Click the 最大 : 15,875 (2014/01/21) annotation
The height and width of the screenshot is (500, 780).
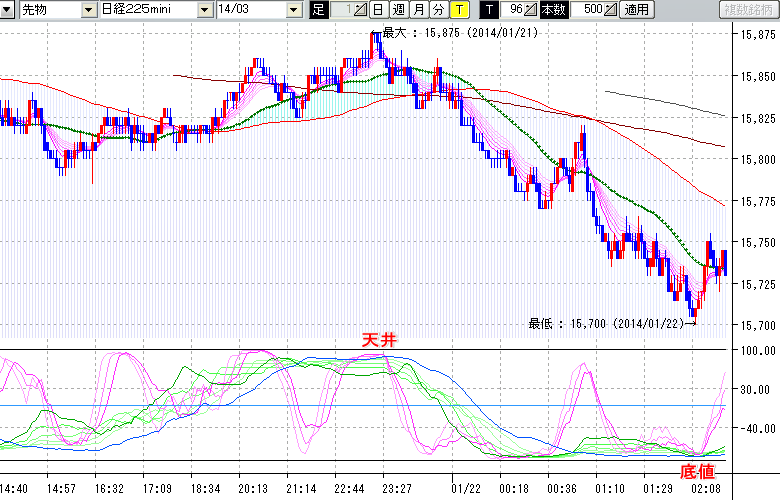coord(460,33)
